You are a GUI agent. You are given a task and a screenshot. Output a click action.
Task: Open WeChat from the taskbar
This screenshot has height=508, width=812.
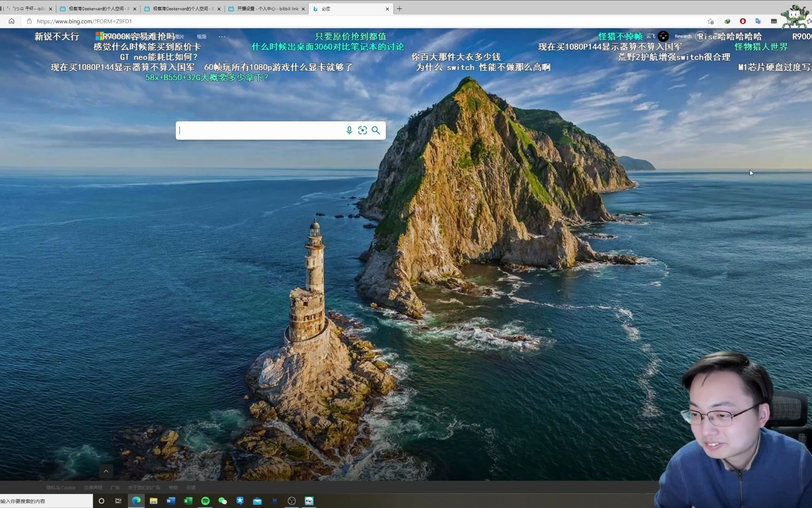pos(223,501)
